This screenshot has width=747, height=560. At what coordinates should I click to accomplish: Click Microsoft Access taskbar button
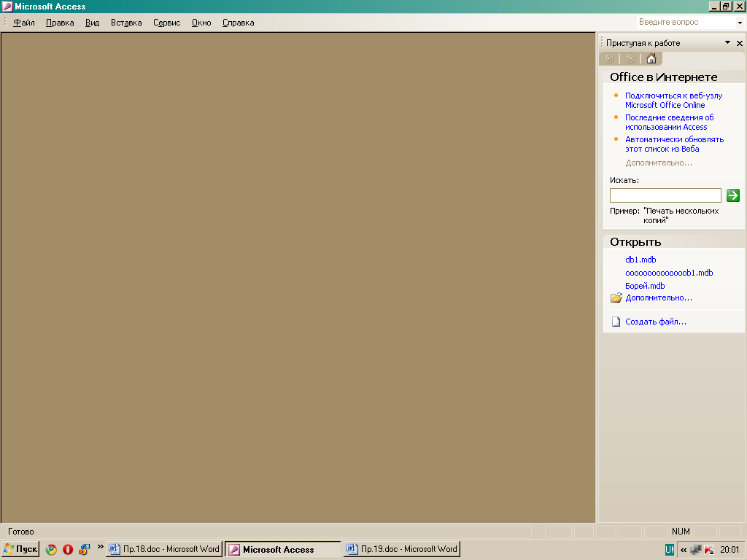[x=282, y=549]
